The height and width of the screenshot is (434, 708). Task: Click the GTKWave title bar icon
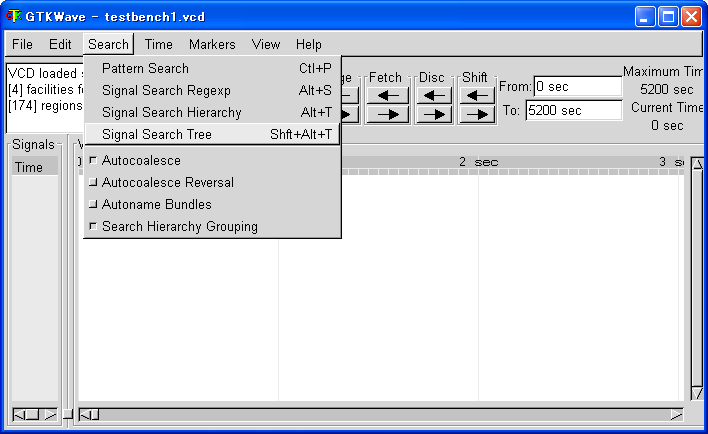pos(14,16)
